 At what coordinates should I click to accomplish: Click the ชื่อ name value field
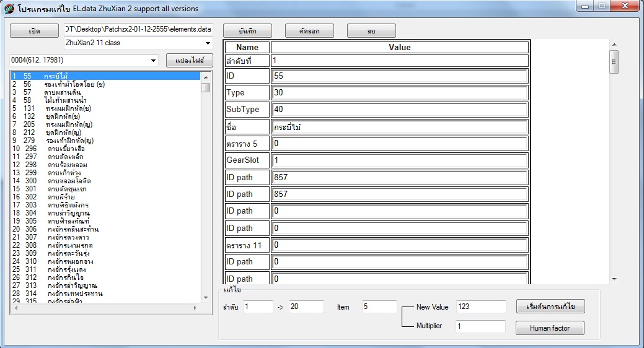400,127
